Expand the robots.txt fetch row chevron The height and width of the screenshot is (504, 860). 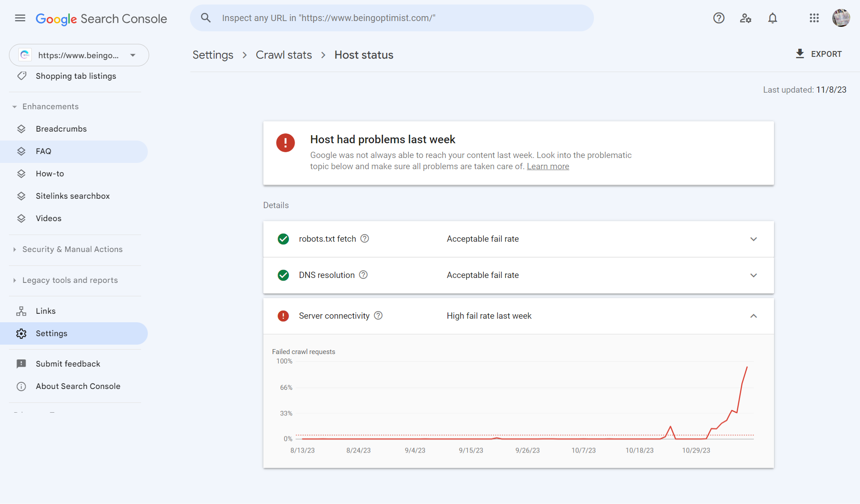(x=754, y=239)
